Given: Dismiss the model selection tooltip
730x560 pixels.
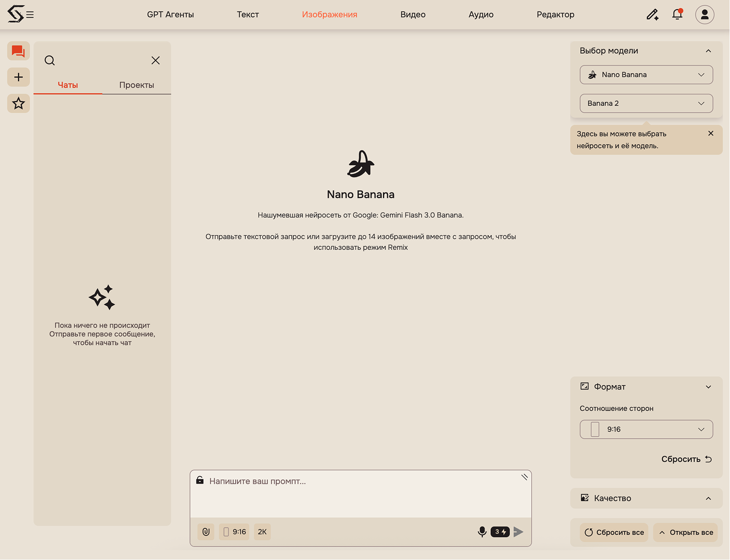Looking at the screenshot, I should click(x=711, y=133).
